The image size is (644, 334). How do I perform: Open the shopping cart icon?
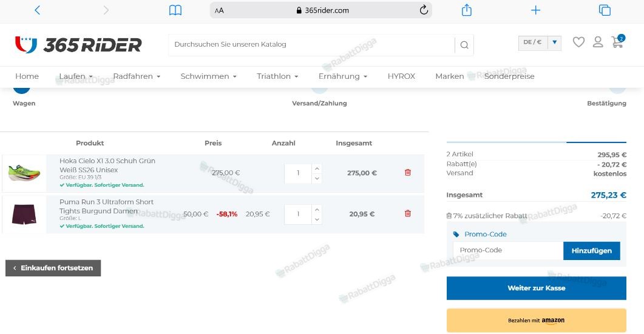click(x=617, y=41)
